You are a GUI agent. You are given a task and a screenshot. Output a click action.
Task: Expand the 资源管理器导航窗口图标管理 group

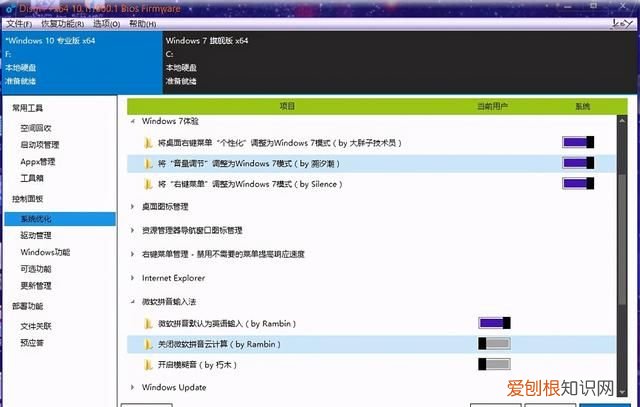point(133,230)
